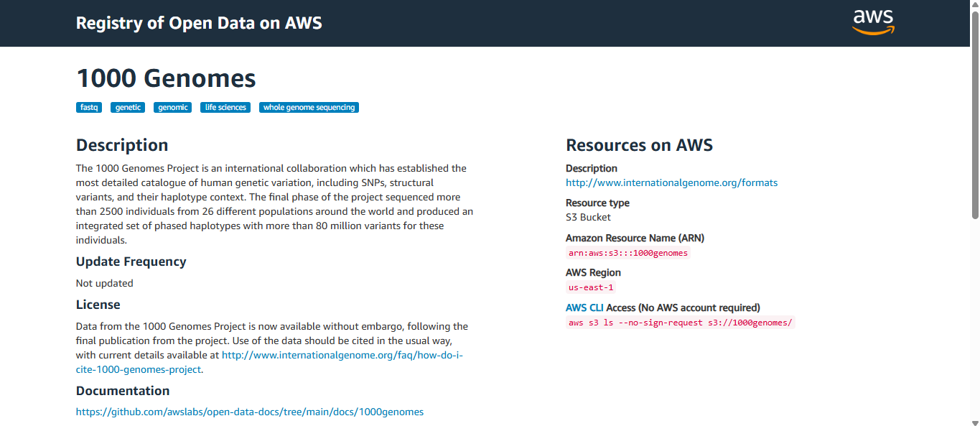
Task: Open Registry of Open Data on AWS home
Action: click(x=199, y=23)
